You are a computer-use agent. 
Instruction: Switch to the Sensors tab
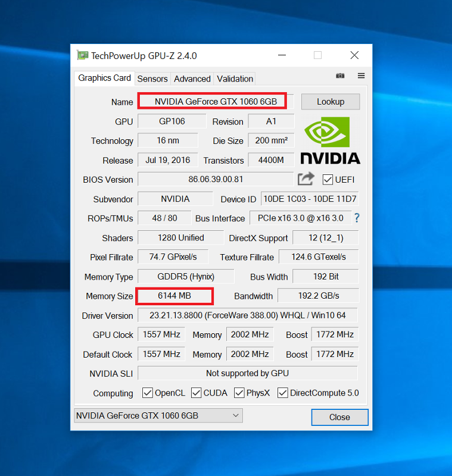click(152, 79)
